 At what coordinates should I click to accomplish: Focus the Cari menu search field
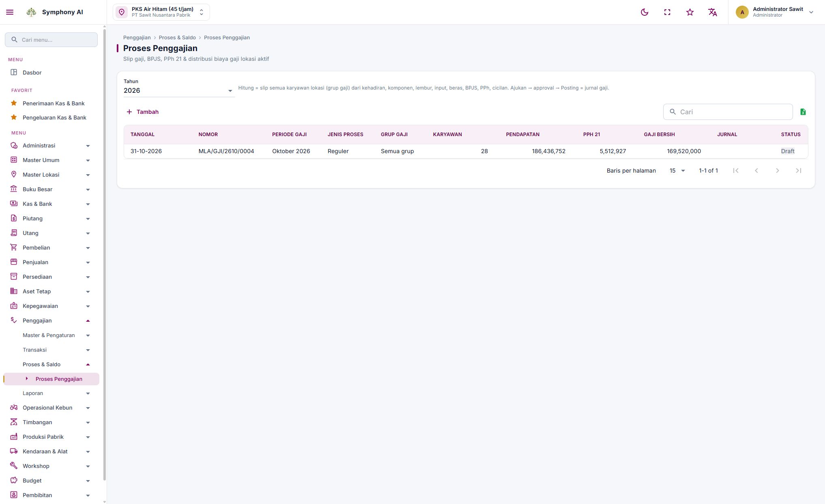[x=51, y=40]
